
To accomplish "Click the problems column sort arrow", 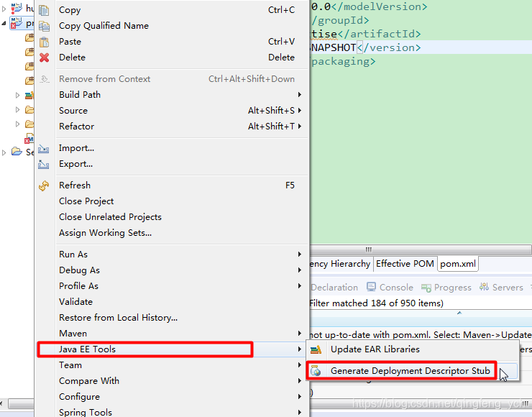I will point(459,313).
